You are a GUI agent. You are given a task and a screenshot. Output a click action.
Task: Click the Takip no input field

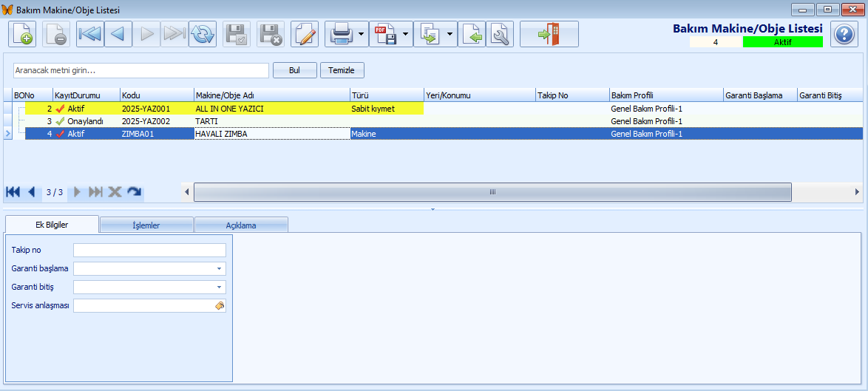(x=150, y=251)
